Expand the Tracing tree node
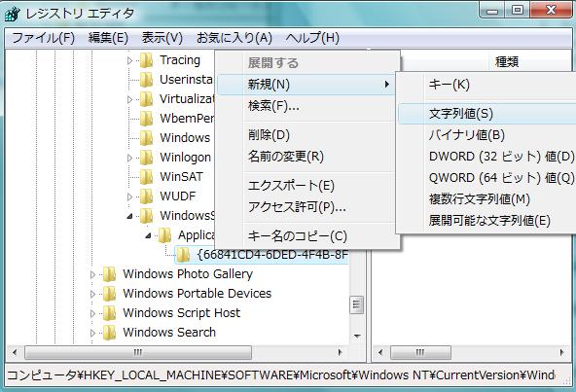This screenshot has height=392, width=576. 129,60
